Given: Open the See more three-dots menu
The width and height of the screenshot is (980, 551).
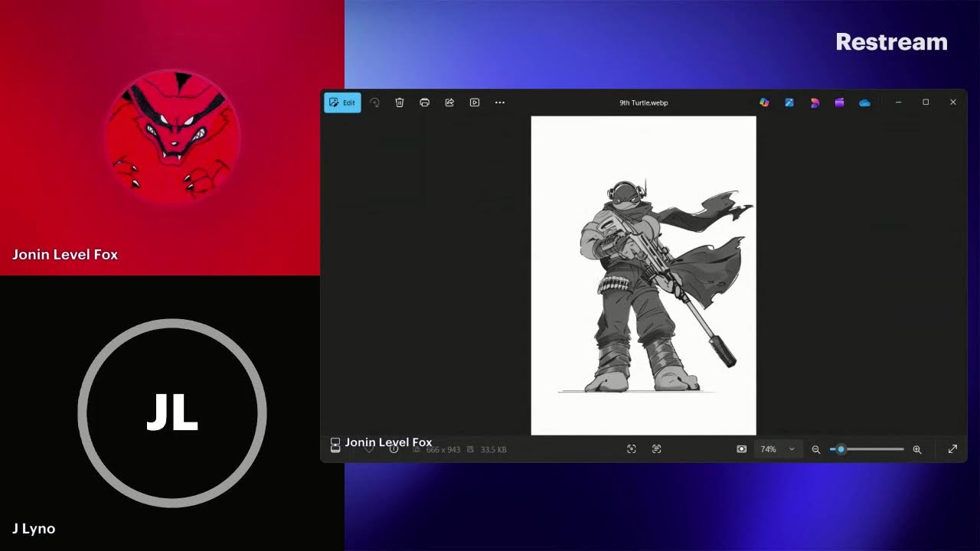Looking at the screenshot, I should [x=500, y=103].
